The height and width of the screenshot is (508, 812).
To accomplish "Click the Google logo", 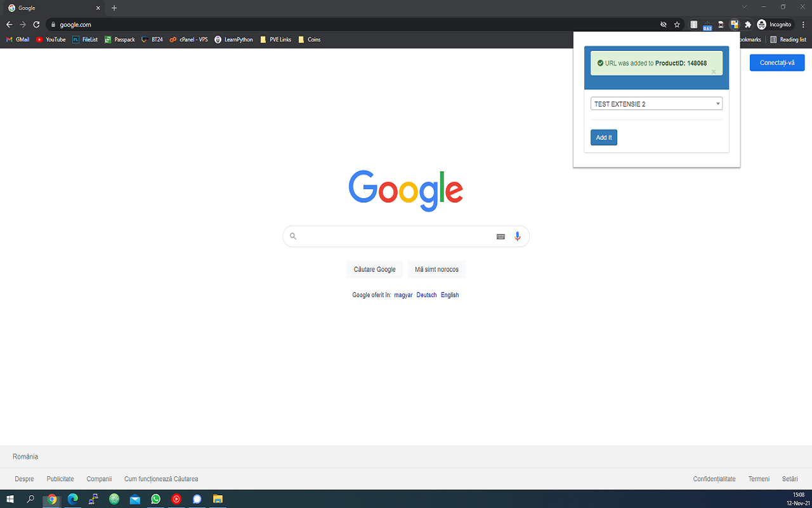I will click(x=406, y=190).
